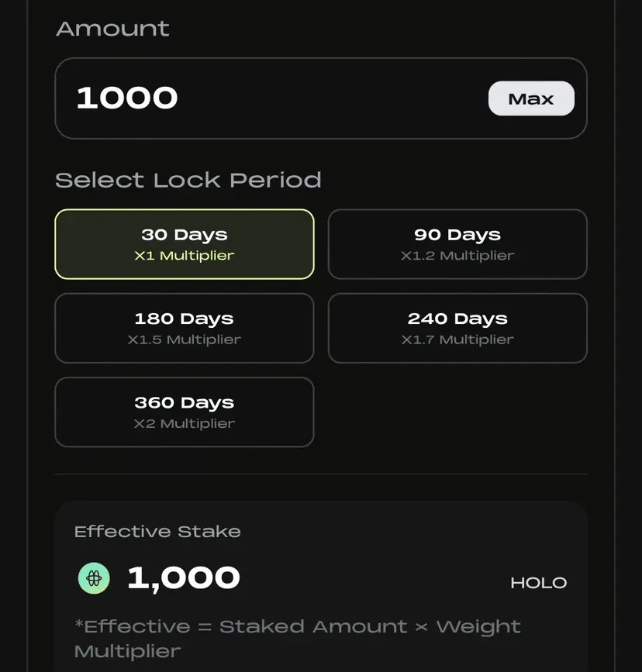Screen dimensions: 642x672
Task: Click the X1.7 Multiplier text
Action: (457, 339)
